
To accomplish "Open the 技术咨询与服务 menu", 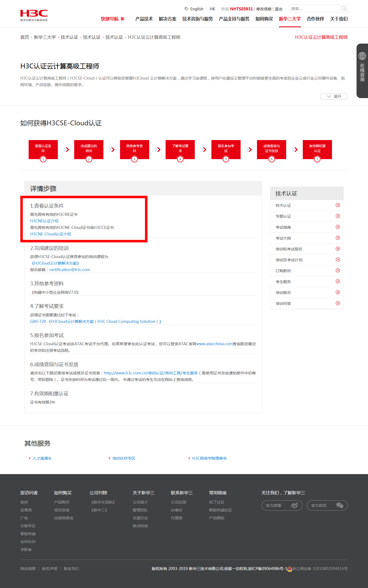I will 198,19.
